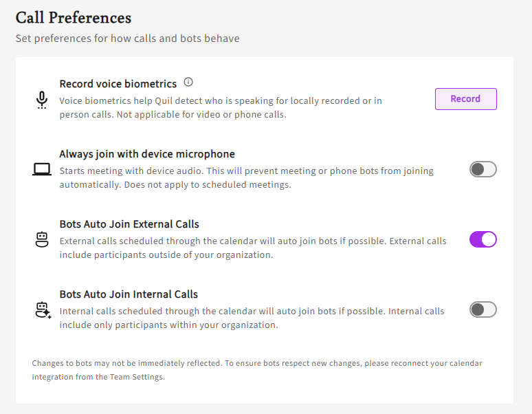Click the sparkle bot icon for Internal Calls
The height and width of the screenshot is (414, 532).
43,310
